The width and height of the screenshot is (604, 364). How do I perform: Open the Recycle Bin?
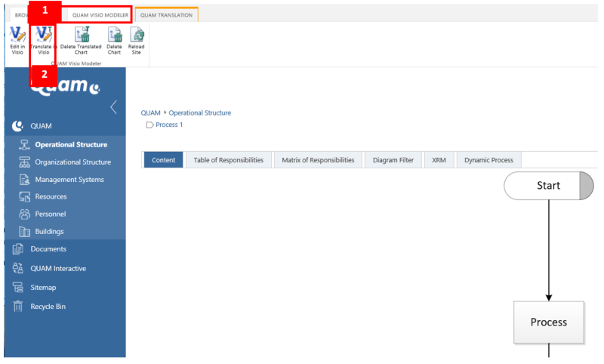(48, 306)
